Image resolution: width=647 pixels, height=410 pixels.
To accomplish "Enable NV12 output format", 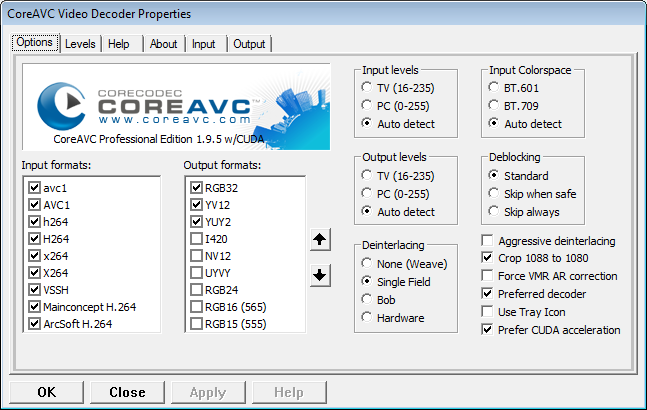I will tap(196, 256).
